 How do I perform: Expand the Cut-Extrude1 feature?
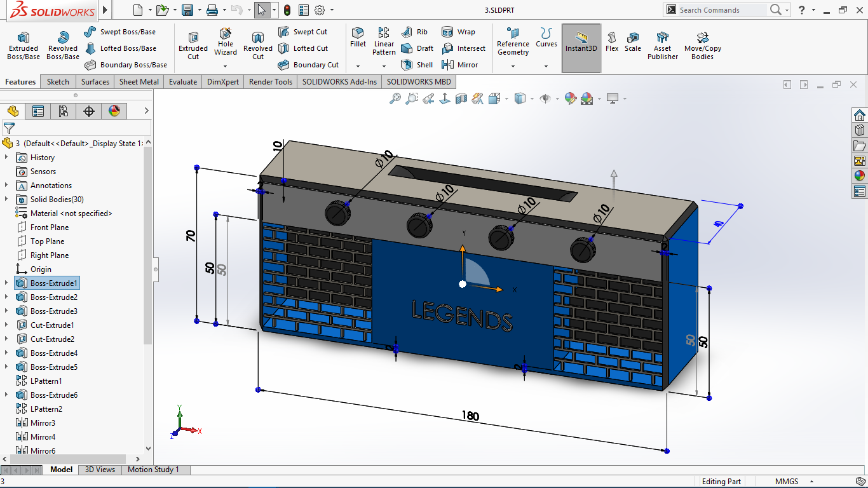point(6,325)
